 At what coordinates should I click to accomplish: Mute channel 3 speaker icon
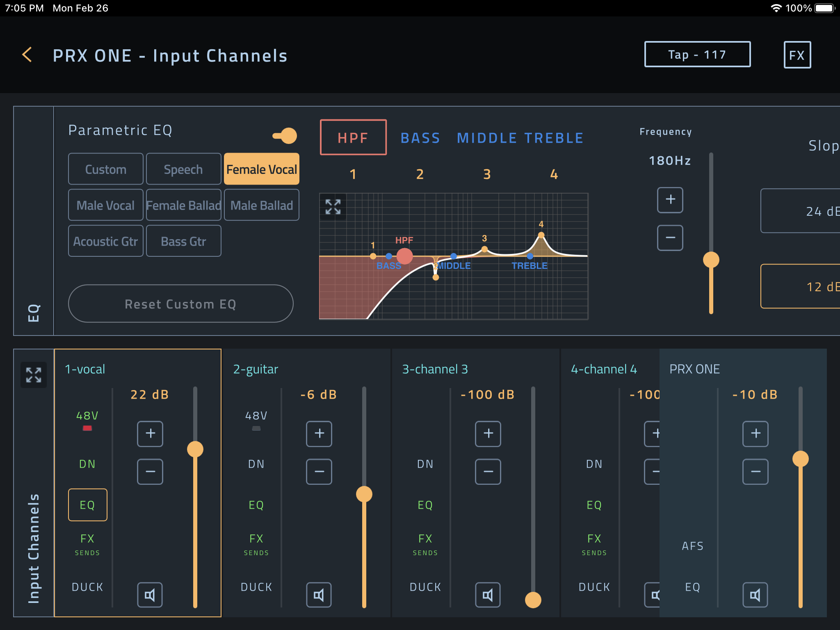click(x=488, y=595)
